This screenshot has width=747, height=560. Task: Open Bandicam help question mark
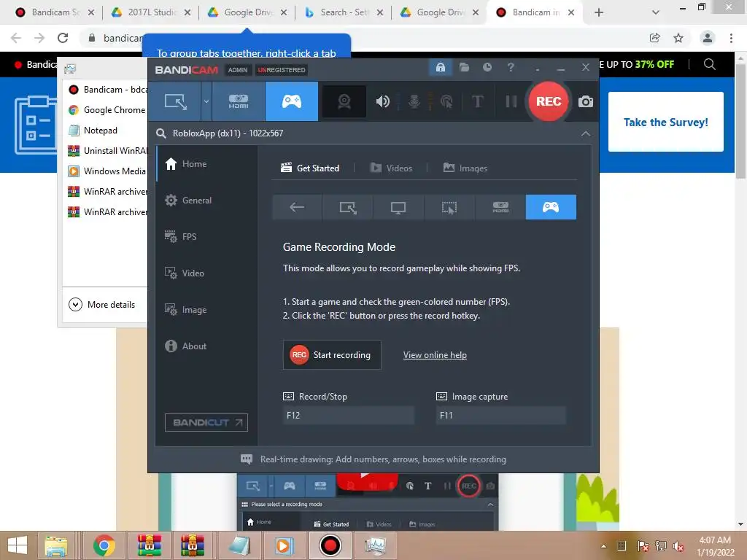click(511, 67)
